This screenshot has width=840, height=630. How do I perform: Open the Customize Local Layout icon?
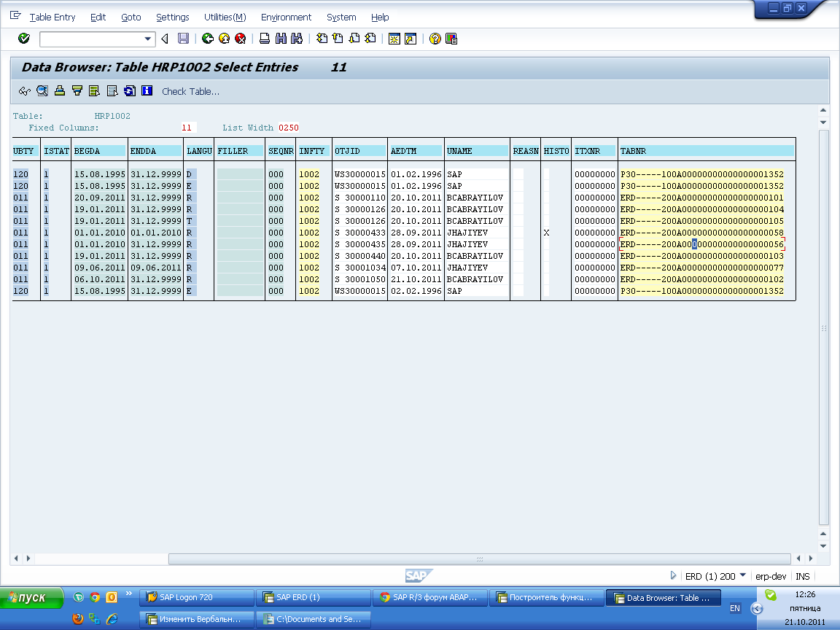pos(451,39)
